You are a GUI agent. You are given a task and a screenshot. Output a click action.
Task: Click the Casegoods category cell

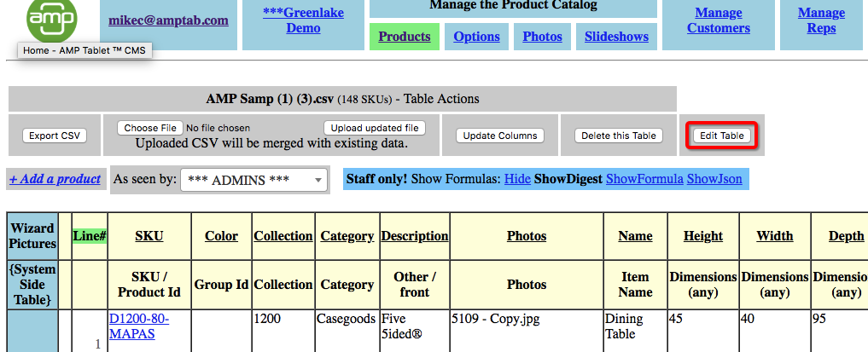tap(347, 331)
